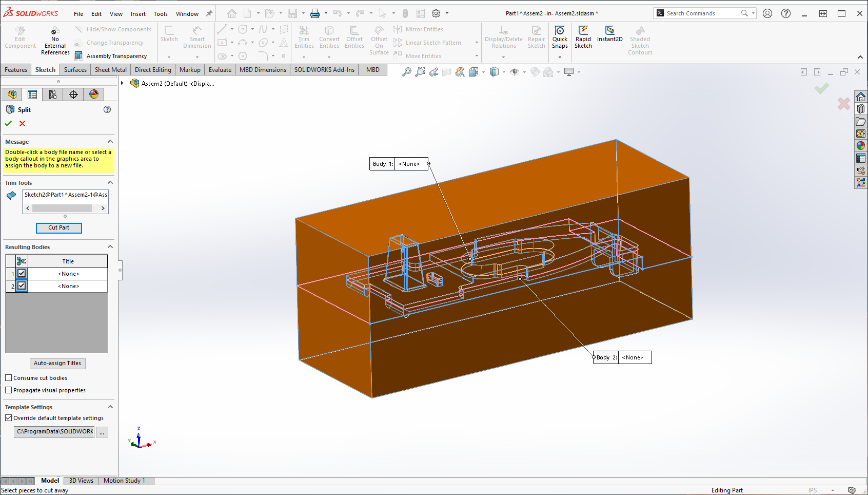
Task: Expand the Assem2 tree node arrow
Action: [122, 83]
